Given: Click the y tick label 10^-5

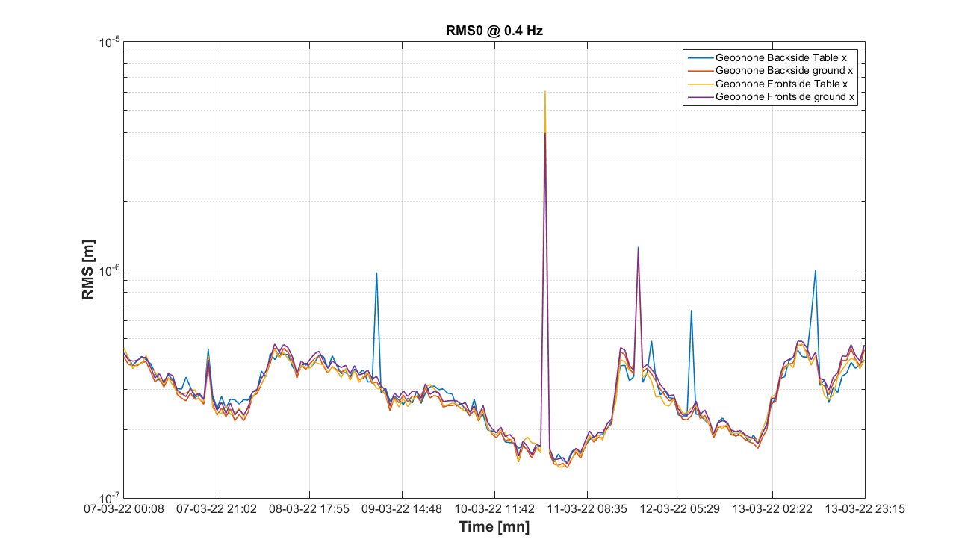Looking at the screenshot, I should [x=109, y=43].
